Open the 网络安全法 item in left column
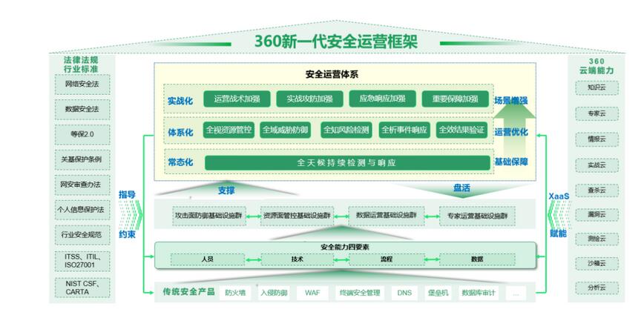Viewport: 644px width, 315px height. [x=82, y=84]
